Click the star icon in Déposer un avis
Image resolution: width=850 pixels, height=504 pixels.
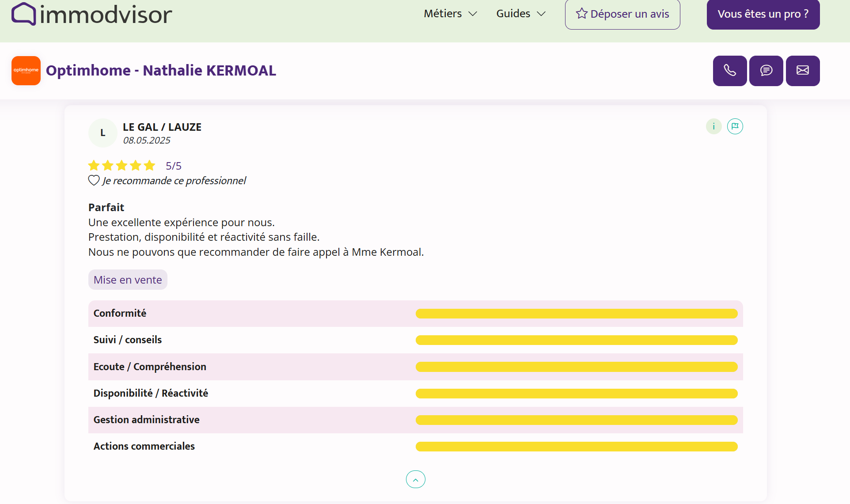581,14
